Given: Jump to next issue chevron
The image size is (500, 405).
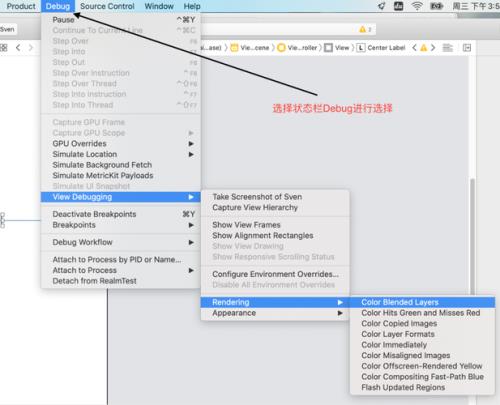Looking at the screenshot, I should pyautogui.click(x=433, y=48).
